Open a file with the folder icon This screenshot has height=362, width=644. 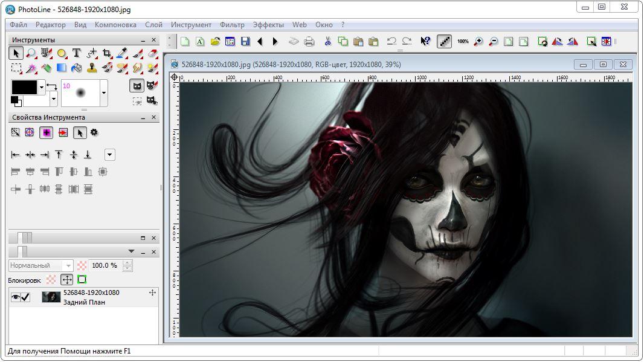pos(215,41)
